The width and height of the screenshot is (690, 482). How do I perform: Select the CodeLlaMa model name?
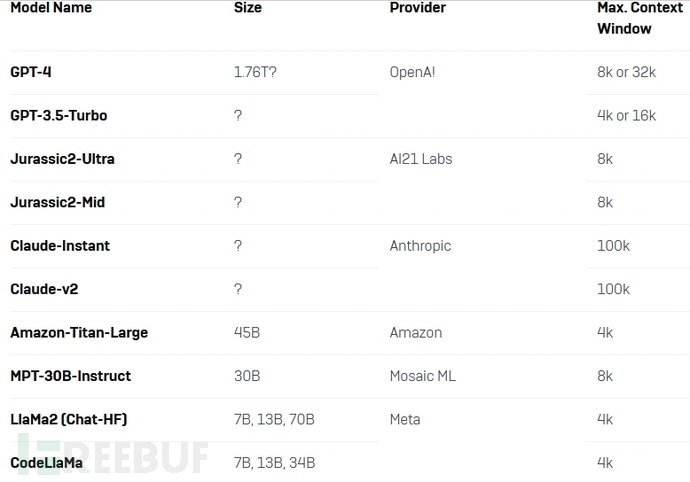[47, 463]
